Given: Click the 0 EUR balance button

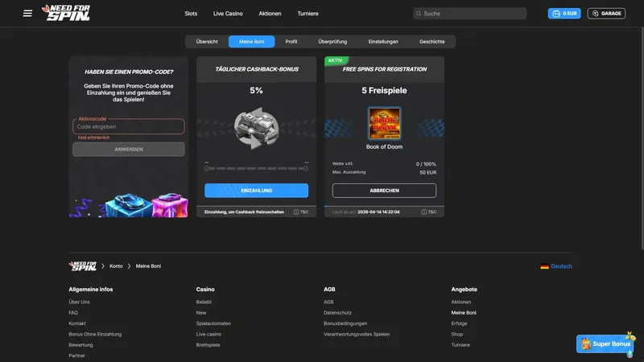Looking at the screenshot, I should click(x=564, y=14).
